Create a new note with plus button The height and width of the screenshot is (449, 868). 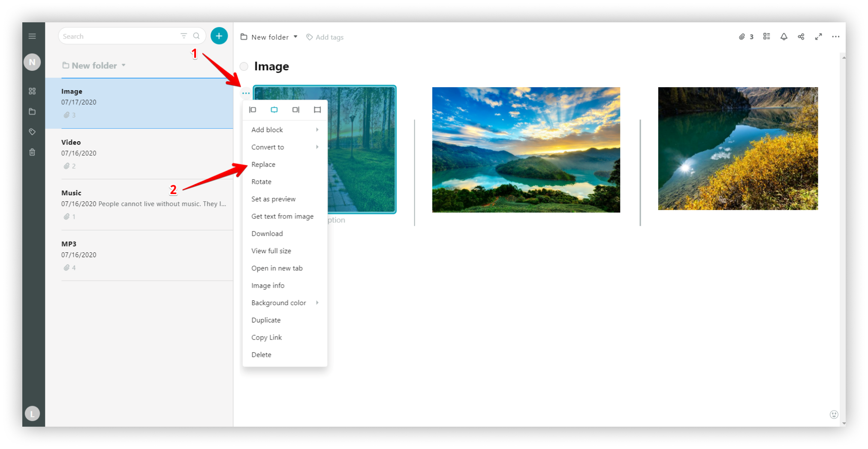point(219,36)
